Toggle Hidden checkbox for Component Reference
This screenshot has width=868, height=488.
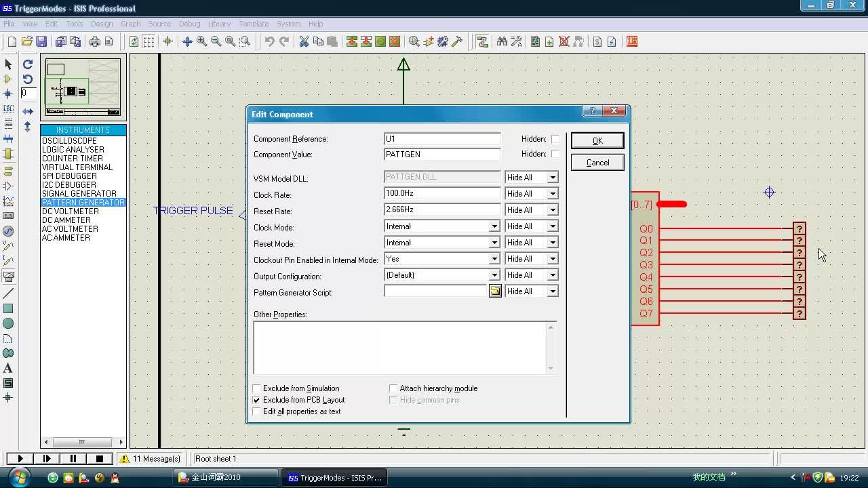tap(555, 139)
